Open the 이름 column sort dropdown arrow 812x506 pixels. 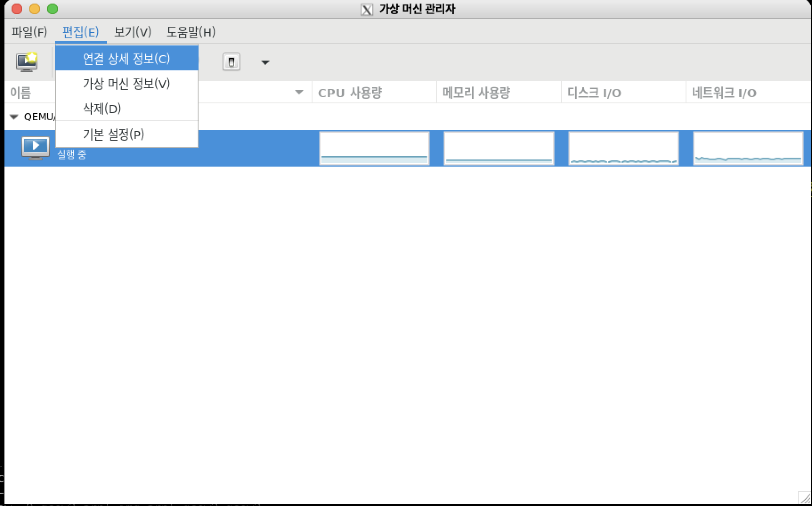299,92
